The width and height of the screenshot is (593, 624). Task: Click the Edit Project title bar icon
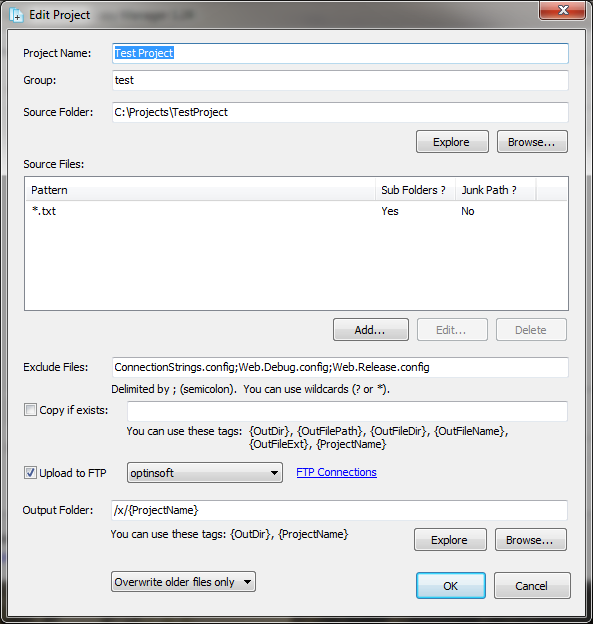point(16,15)
